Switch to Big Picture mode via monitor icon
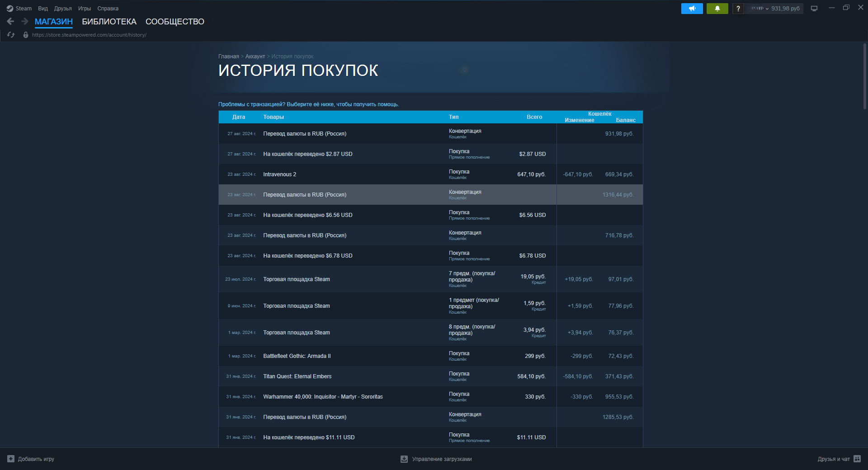This screenshot has width=868, height=470. (x=814, y=9)
